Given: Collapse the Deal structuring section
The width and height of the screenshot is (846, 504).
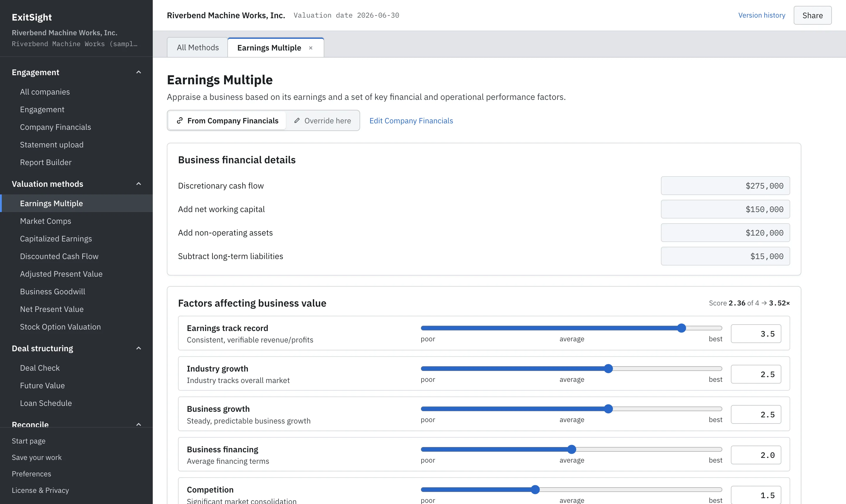Looking at the screenshot, I should tap(139, 348).
